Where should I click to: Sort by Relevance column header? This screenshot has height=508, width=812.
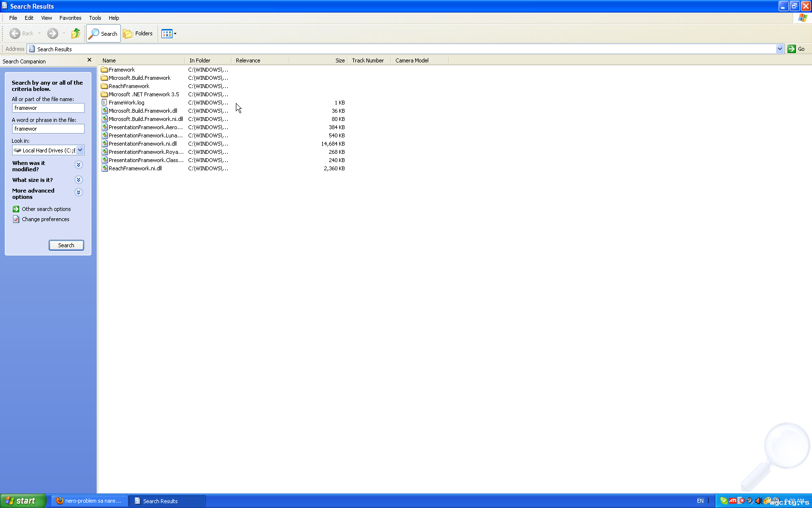pyautogui.click(x=261, y=60)
